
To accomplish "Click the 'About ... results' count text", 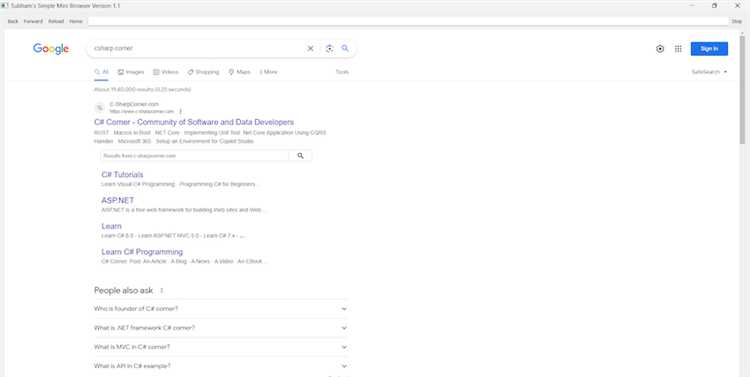I will click(143, 90).
